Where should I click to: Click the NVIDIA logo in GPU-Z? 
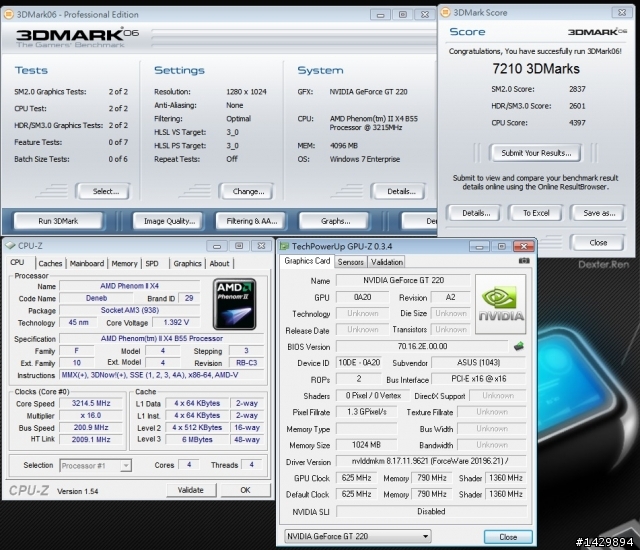pyautogui.click(x=501, y=304)
